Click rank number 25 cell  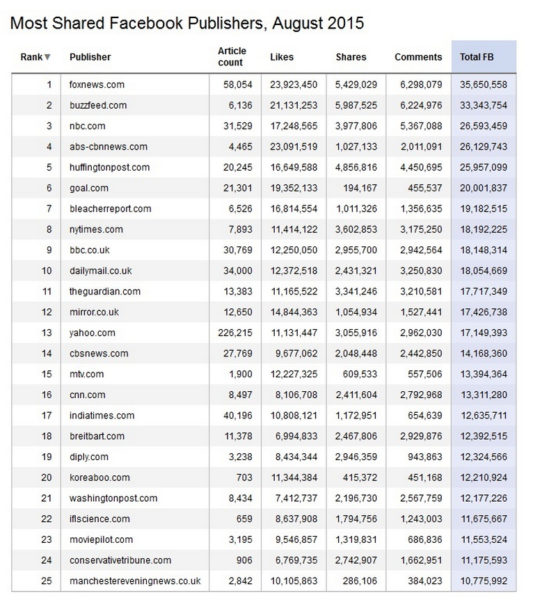(46, 580)
